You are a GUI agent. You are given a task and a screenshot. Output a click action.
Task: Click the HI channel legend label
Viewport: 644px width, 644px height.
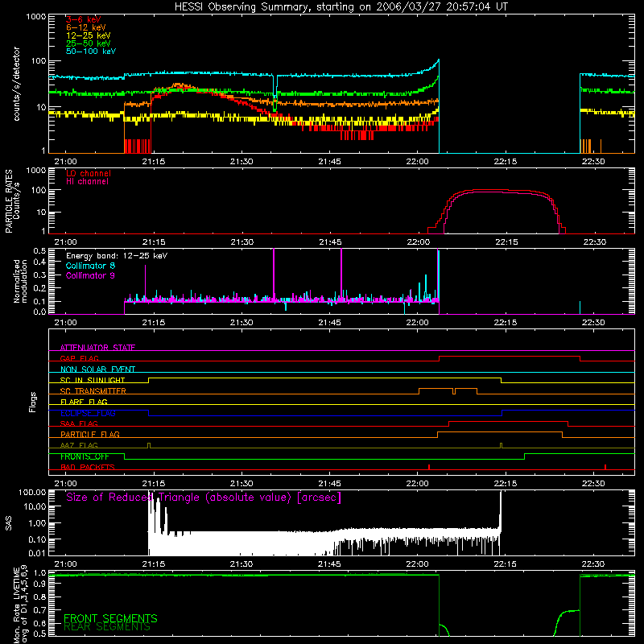pyautogui.click(x=87, y=182)
